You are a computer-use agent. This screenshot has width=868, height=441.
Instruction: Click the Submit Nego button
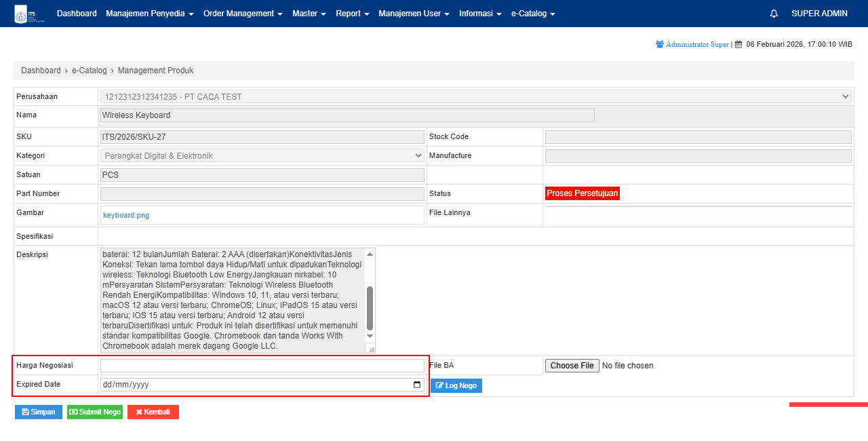coord(95,412)
